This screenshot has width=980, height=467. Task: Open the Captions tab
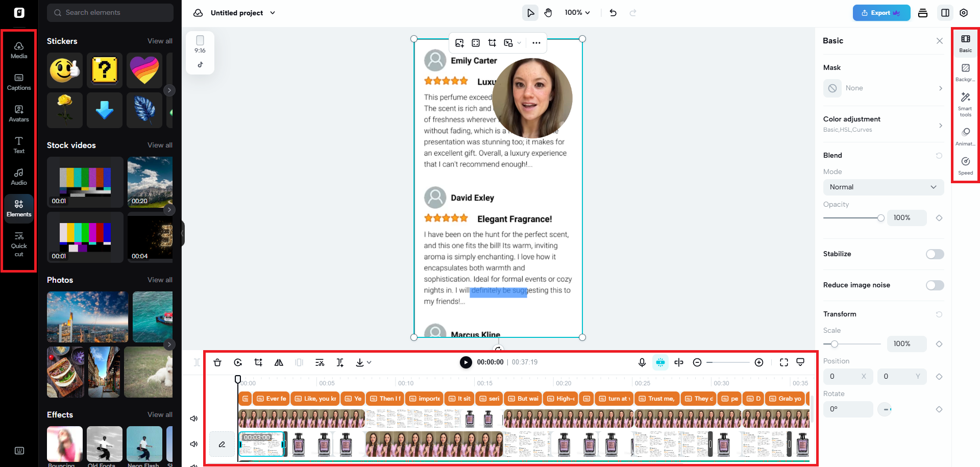(x=19, y=82)
